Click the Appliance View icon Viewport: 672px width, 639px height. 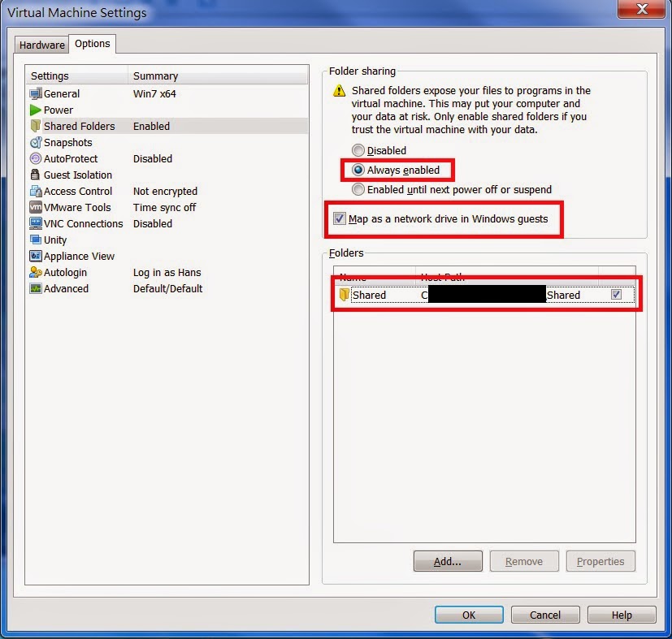[x=36, y=256]
